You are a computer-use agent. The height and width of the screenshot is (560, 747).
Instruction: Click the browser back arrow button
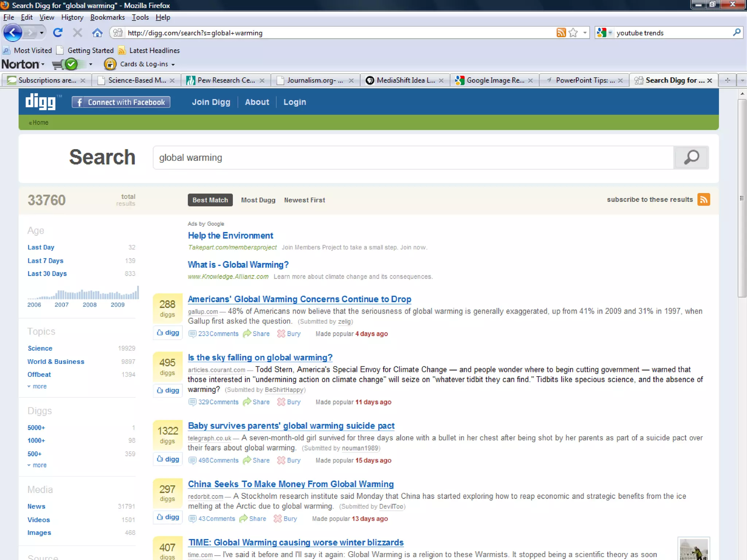13,33
